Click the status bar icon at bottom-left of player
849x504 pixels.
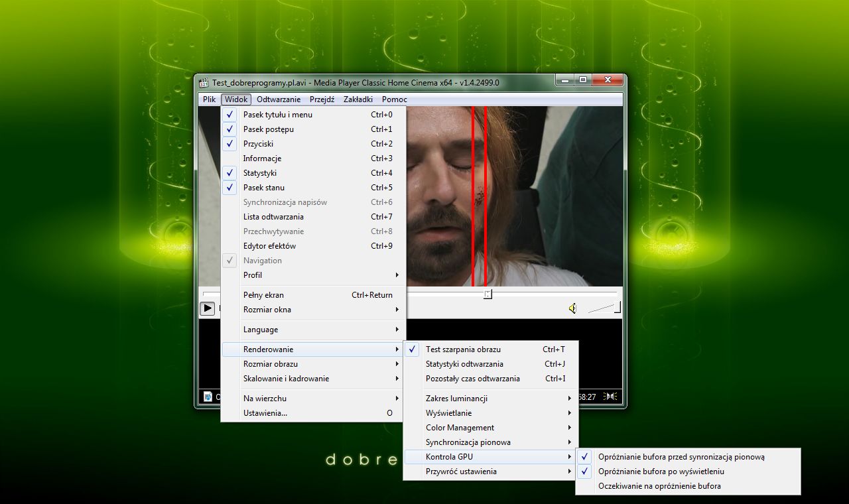[208, 397]
